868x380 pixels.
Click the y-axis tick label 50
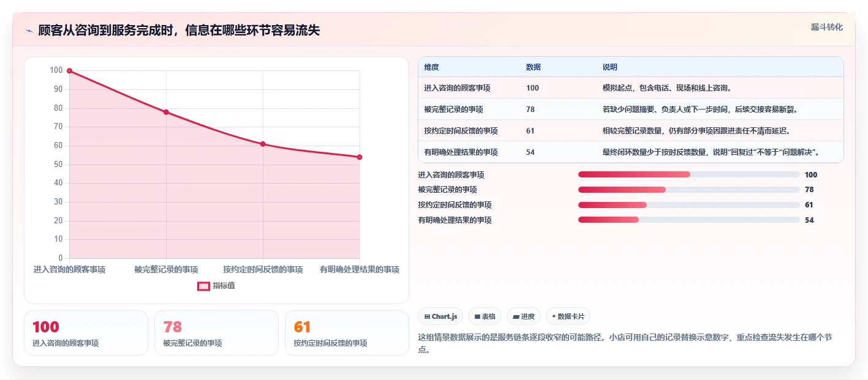[x=58, y=165]
